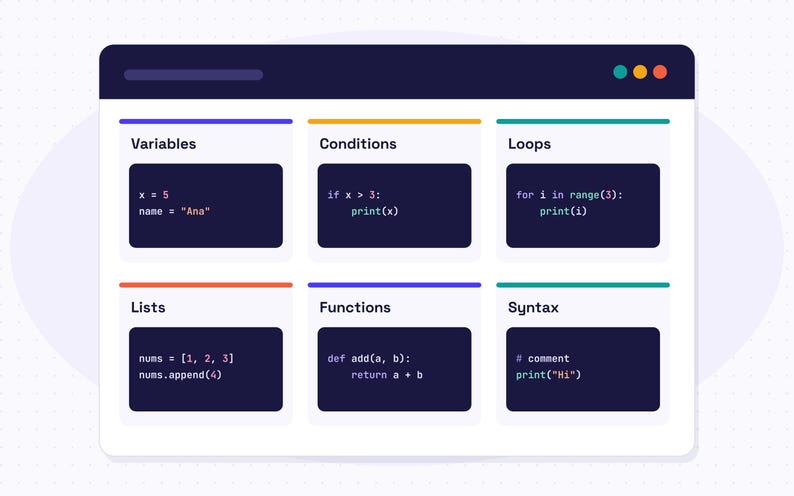
Task: Click the 'print(x)' code line
Action: [x=375, y=212]
